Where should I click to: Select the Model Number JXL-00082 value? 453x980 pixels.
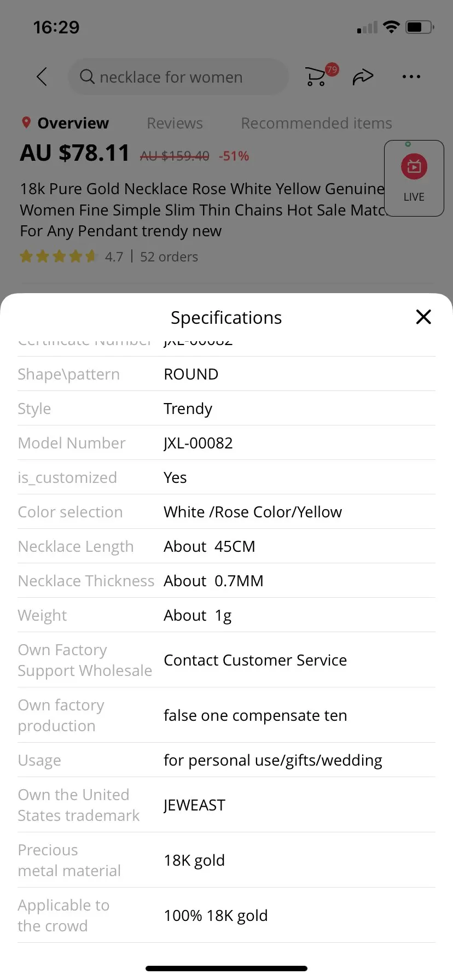198,443
